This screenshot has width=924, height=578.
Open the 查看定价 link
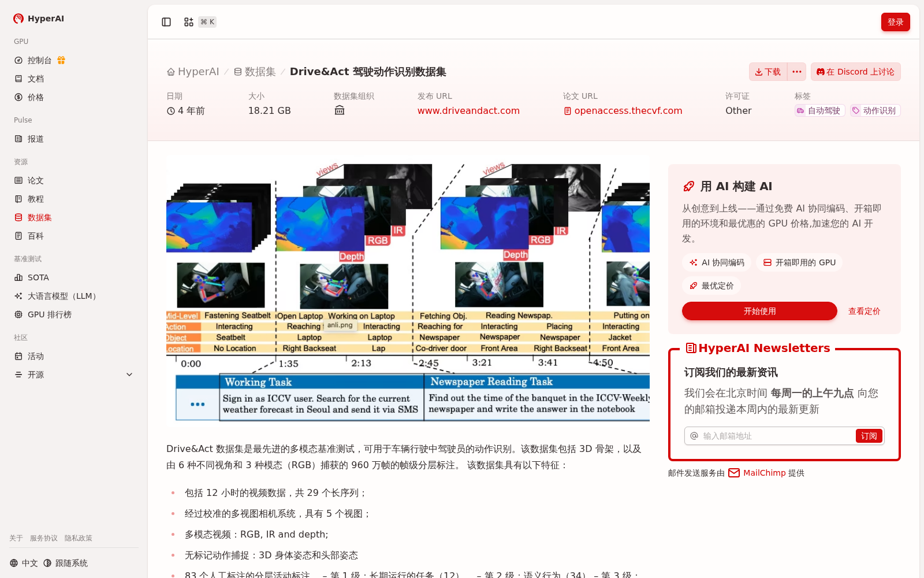point(864,311)
